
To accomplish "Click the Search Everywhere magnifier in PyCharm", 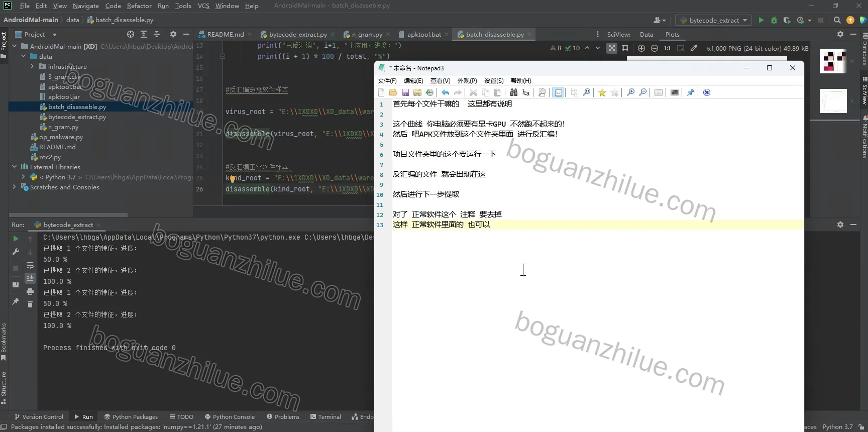I will [837, 20].
